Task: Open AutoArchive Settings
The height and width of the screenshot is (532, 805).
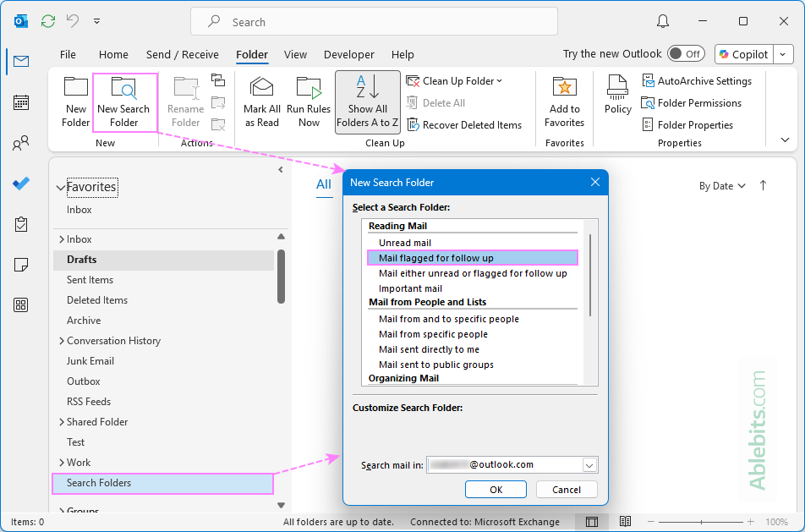Action: click(x=697, y=80)
